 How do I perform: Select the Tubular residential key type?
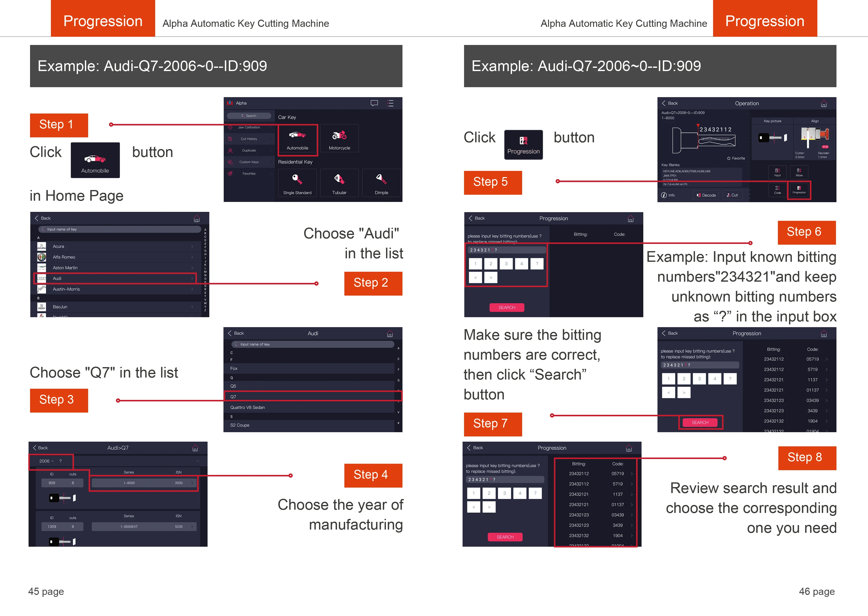339,183
